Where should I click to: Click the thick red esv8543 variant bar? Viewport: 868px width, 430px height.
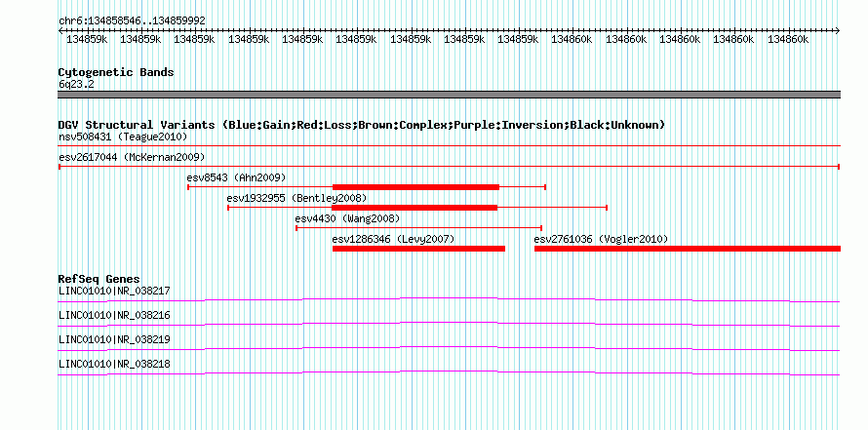point(415,187)
